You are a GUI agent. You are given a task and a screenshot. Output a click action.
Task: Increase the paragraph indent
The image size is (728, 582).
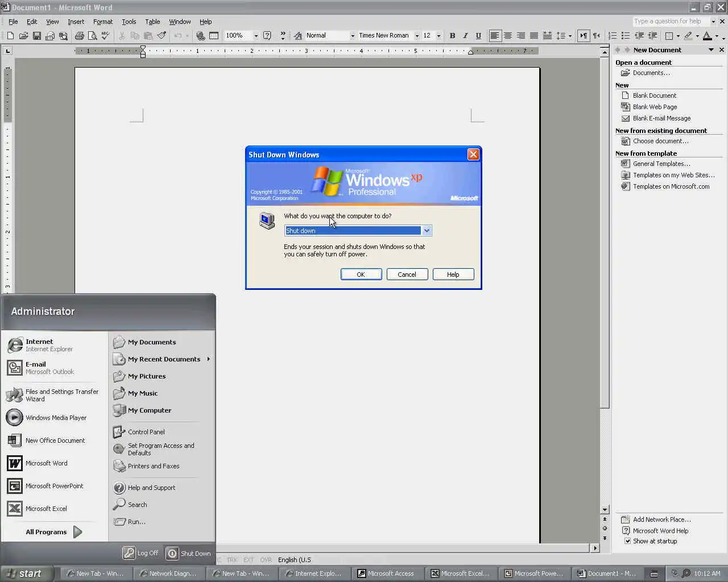(x=652, y=35)
